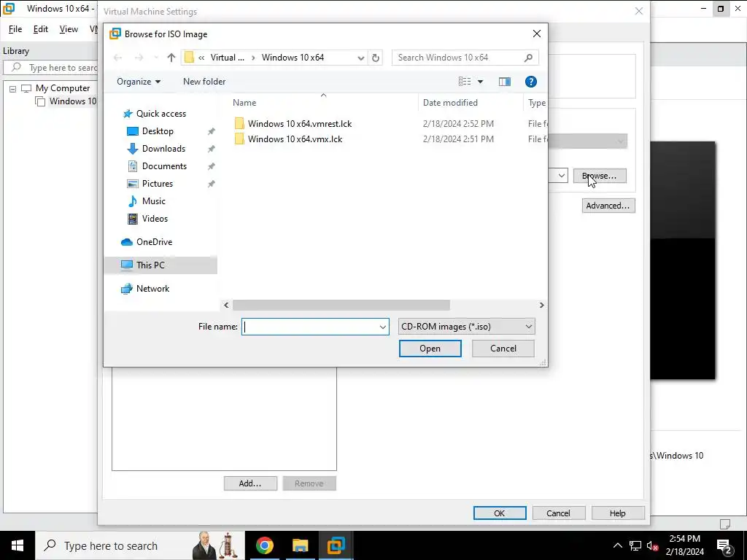
Task: Click Browse... in VM Settings
Action: click(x=600, y=176)
